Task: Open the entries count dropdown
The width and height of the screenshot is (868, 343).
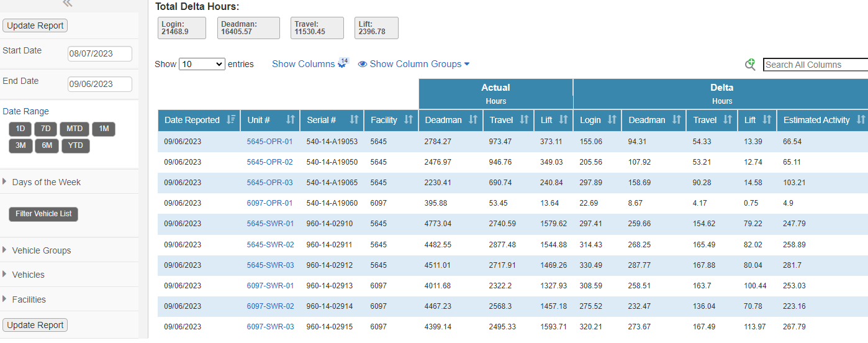Action: point(202,64)
